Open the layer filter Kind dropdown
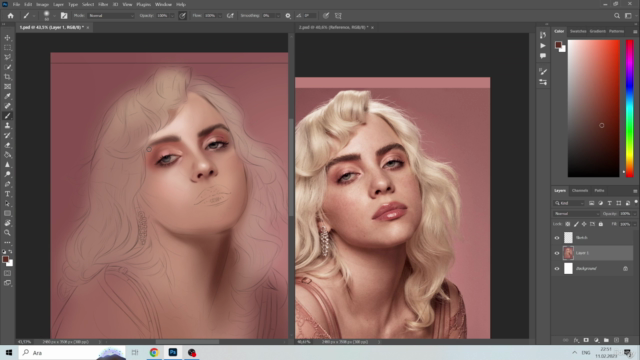 click(x=569, y=203)
